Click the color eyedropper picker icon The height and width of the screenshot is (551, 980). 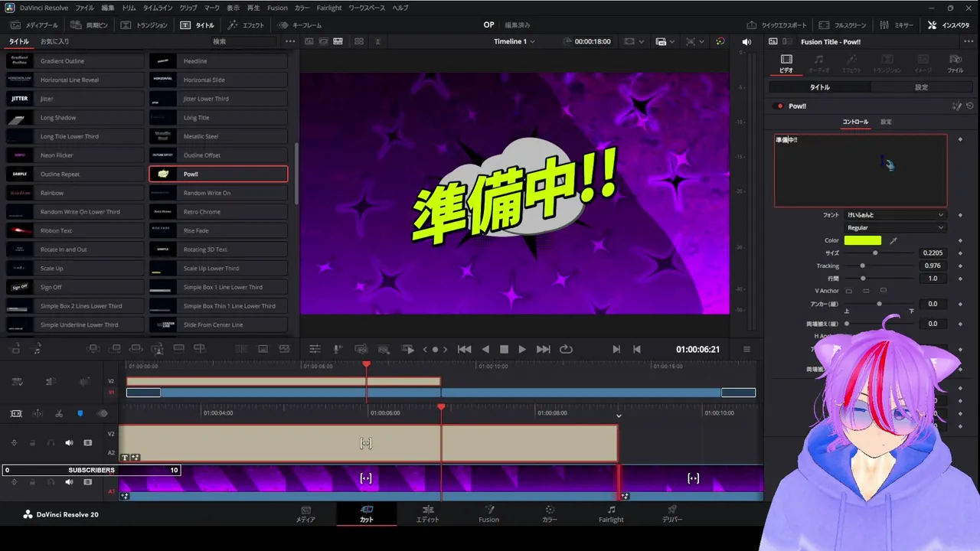point(893,240)
